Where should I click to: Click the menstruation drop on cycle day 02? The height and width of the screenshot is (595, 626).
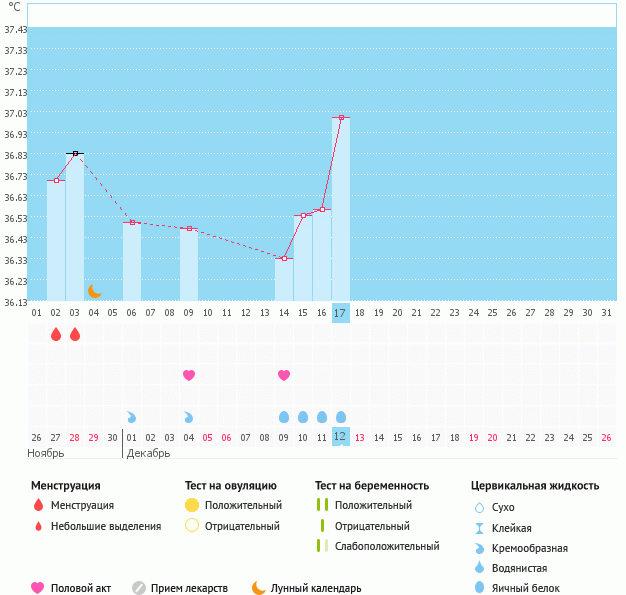point(56,334)
